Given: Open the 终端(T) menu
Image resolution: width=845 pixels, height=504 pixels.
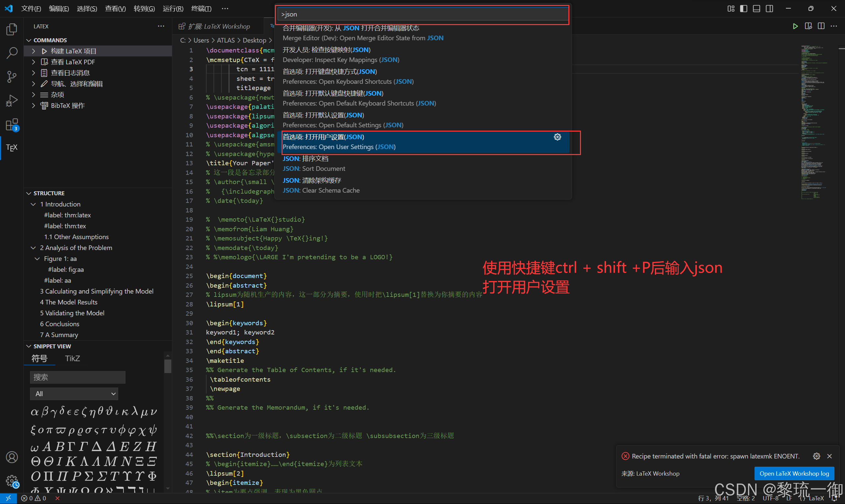Looking at the screenshot, I should [201, 9].
